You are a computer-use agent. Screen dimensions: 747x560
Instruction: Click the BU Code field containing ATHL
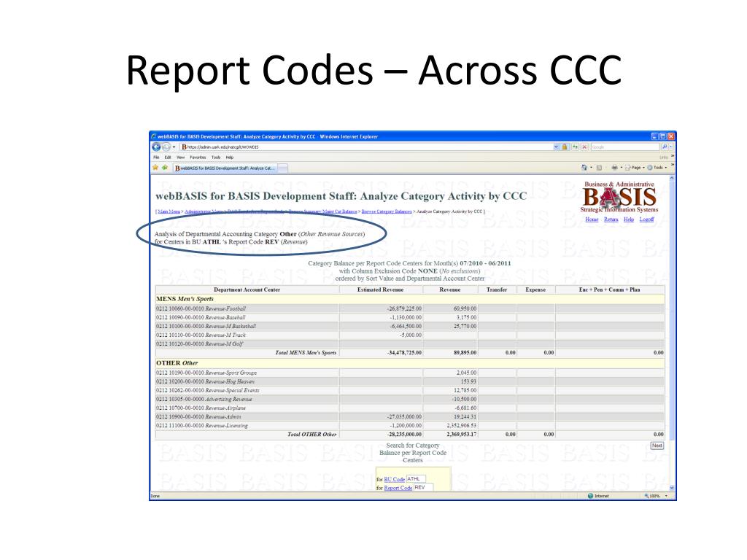(415, 479)
